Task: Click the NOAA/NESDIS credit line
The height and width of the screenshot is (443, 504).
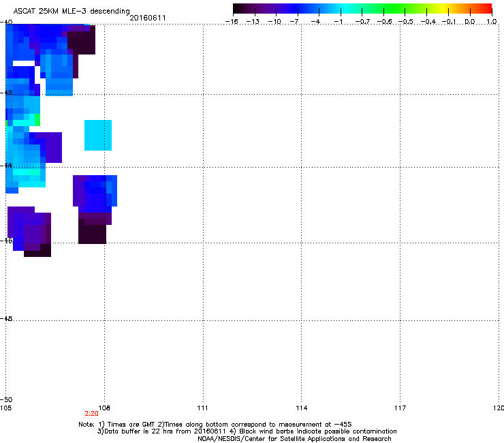Action: point(294,439)
